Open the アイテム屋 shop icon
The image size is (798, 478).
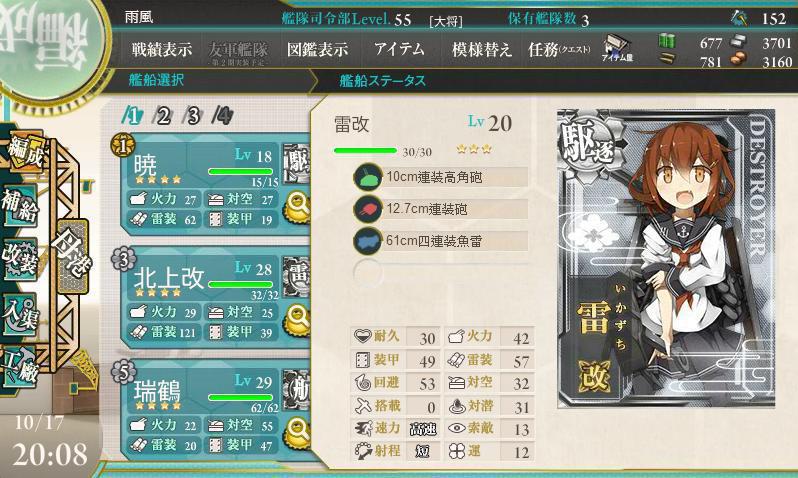click(617, 49)
